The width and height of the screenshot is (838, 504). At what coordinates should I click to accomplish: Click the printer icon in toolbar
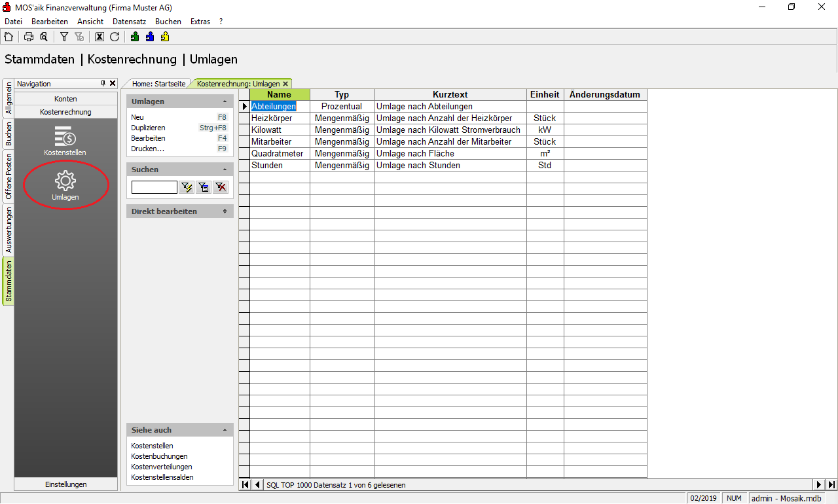point(29,37)
